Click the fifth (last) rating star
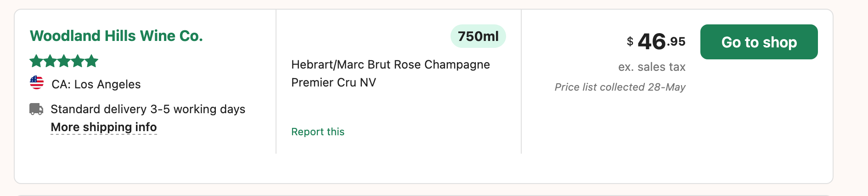Viewport: 868px width, 196px height. coord(91,61)
